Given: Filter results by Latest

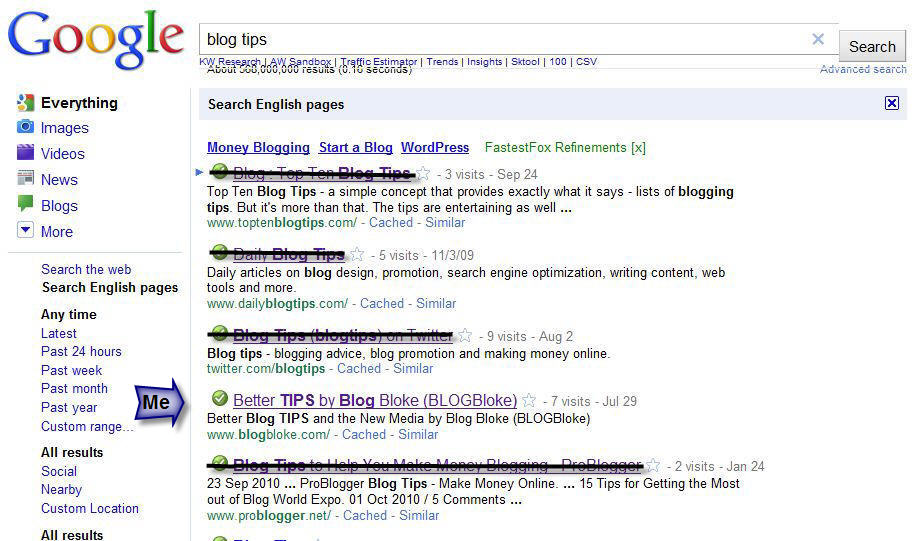Looking at the screenshot, I should [x=59, y=333].
